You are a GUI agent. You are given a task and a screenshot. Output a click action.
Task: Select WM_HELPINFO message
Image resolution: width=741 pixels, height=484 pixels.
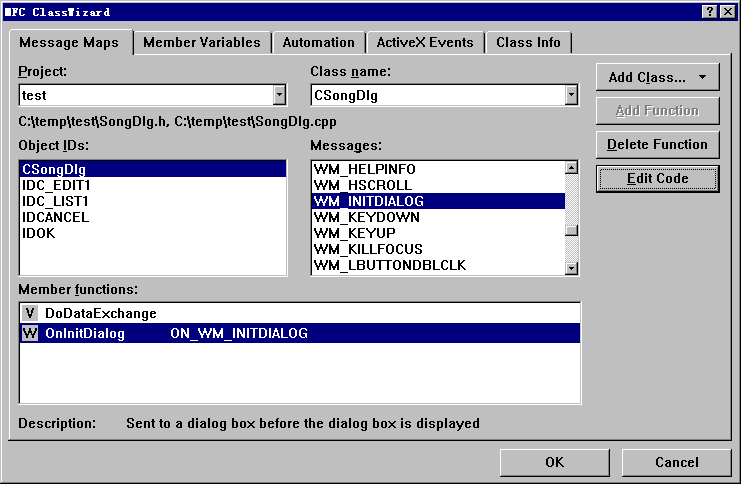tap(439, 169)
